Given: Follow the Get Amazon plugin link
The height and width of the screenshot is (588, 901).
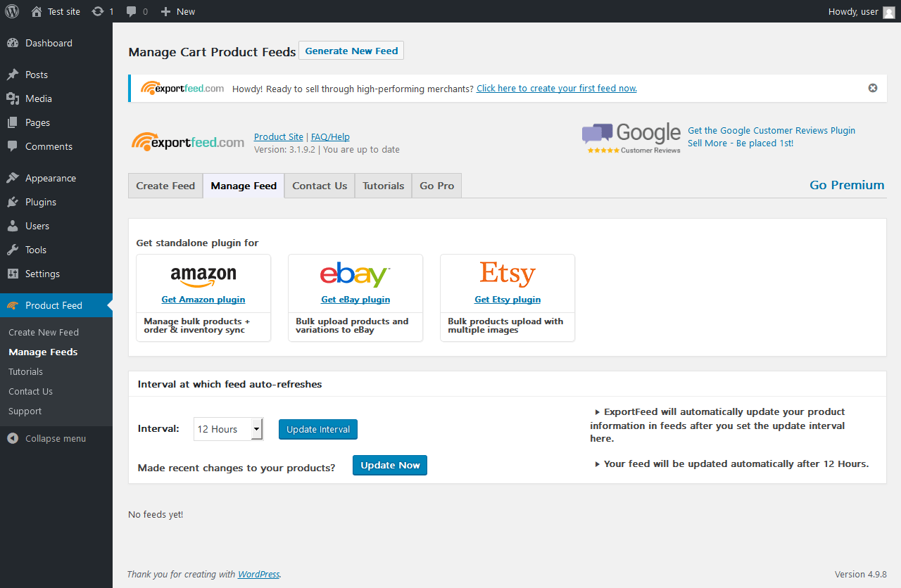Looking at the screenshot, I should click(203, 299).
